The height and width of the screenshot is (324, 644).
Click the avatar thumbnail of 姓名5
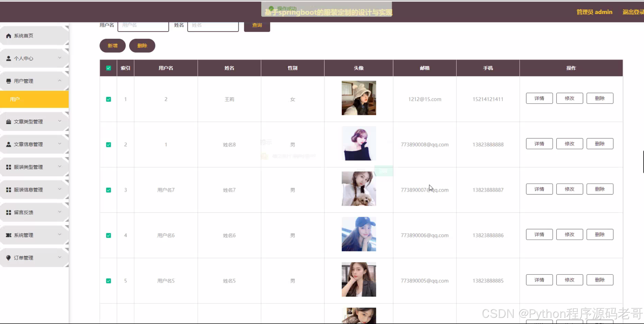359,279
